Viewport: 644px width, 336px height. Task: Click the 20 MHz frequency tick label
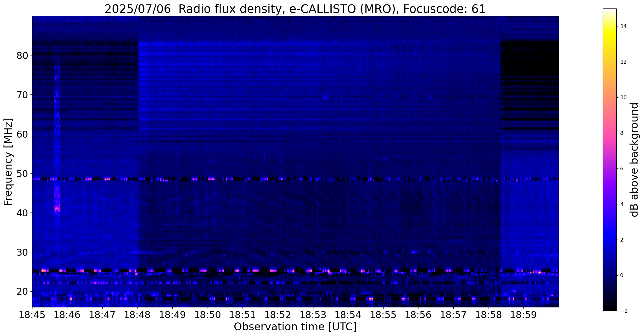[x=22, y=292]
